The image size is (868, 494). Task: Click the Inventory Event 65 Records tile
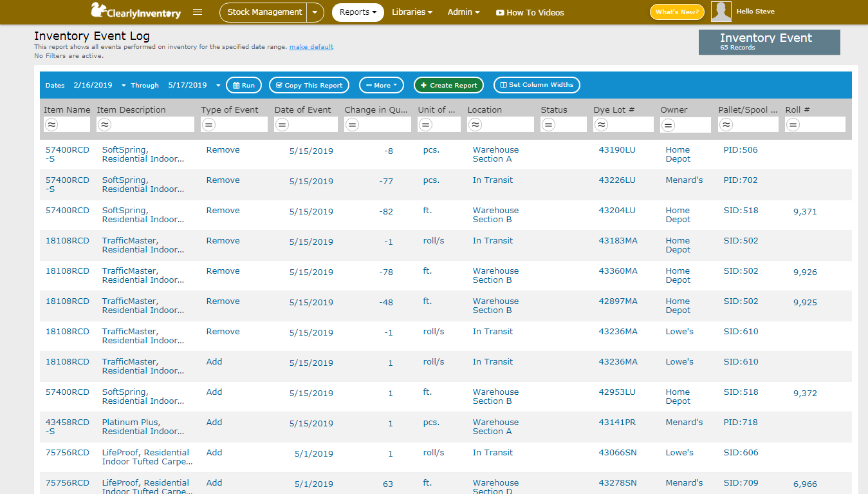coord(770,42)
